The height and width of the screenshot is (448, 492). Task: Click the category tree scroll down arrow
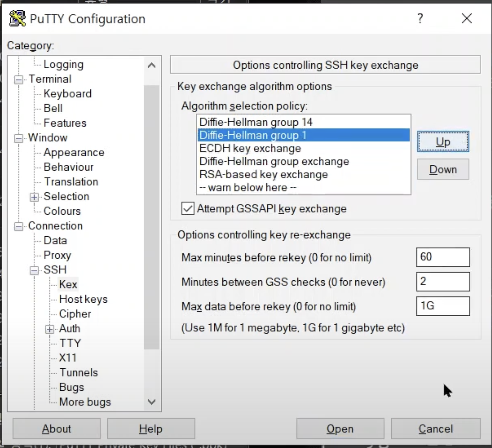point(151,402)
